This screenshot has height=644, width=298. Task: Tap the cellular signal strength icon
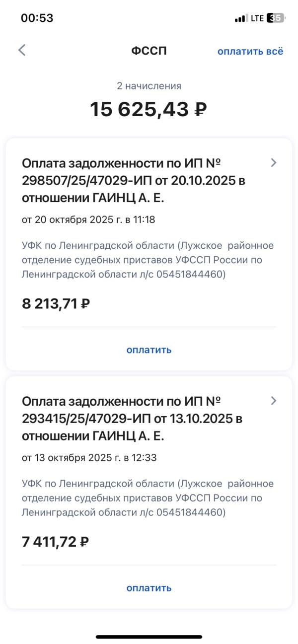(241, 18)
